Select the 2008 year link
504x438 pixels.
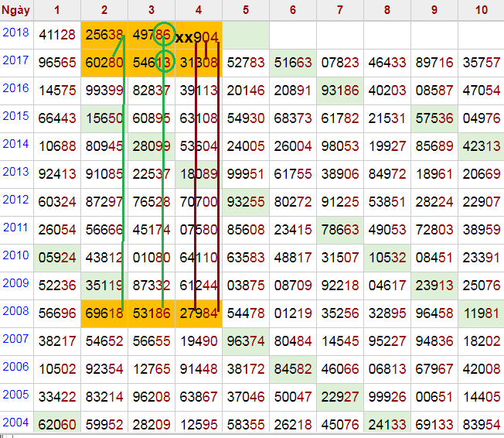pyautogui.click(x=15, y=310)
